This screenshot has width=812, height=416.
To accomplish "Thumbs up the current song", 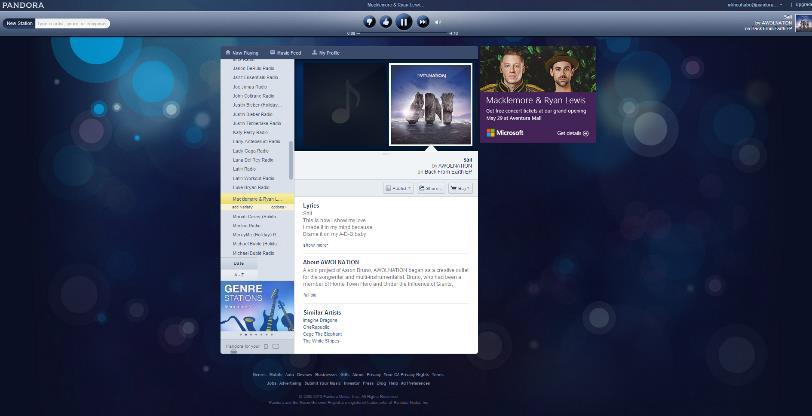I will (386, 21).
